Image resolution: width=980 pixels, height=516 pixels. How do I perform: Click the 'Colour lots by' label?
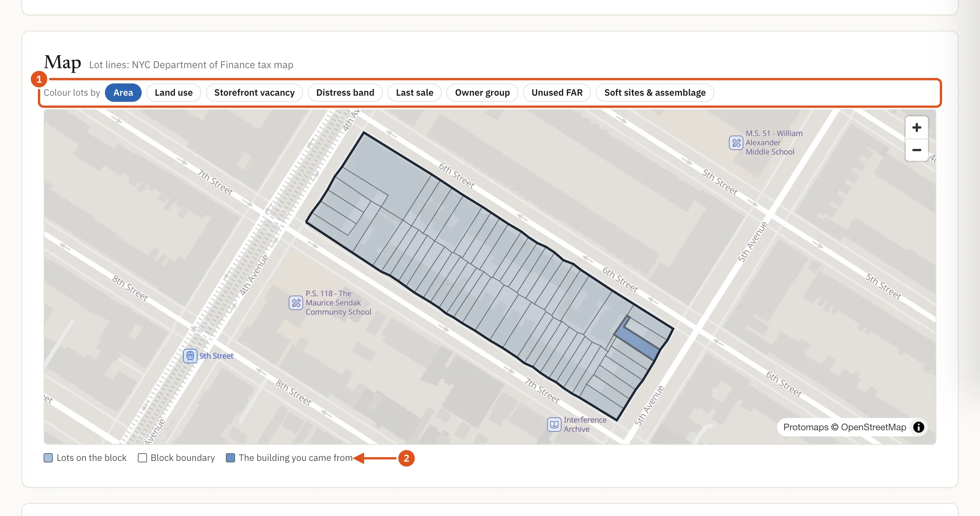click(x=72, y=93)
